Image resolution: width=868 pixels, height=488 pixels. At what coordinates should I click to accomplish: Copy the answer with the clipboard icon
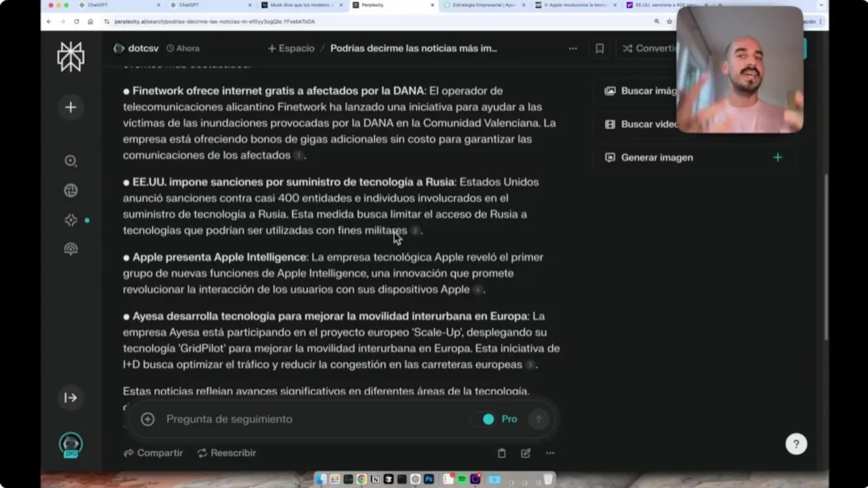click(502, 453)
